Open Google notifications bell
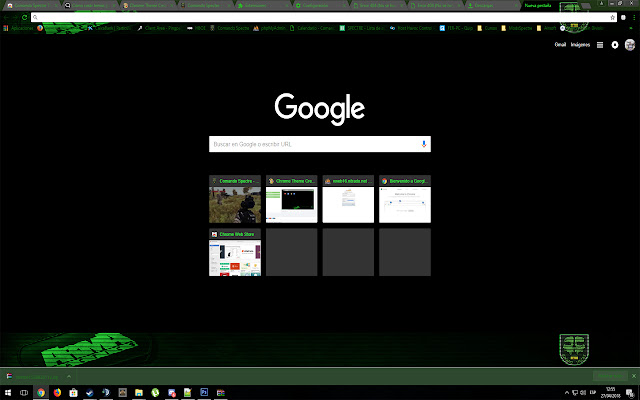Screen dimensions: 640x400 [615, 45]
